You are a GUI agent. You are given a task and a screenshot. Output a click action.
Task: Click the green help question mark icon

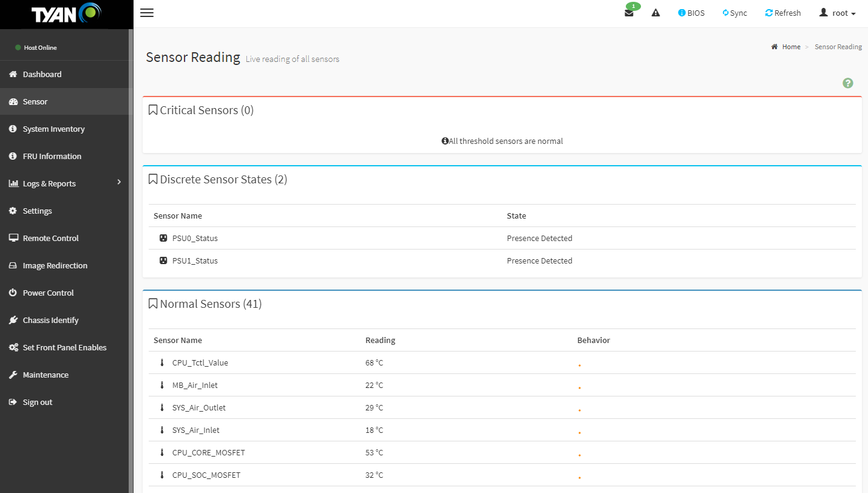(x=848, y=83)
